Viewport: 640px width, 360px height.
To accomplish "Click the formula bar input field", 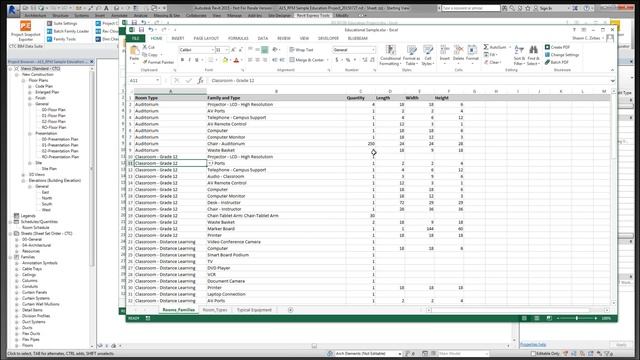I will [x=408, y=81].
